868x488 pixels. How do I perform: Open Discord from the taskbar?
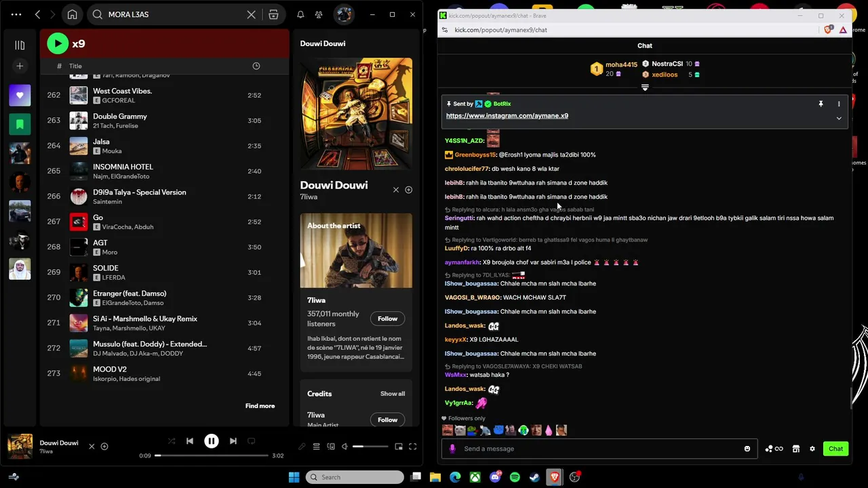(495, 477)
